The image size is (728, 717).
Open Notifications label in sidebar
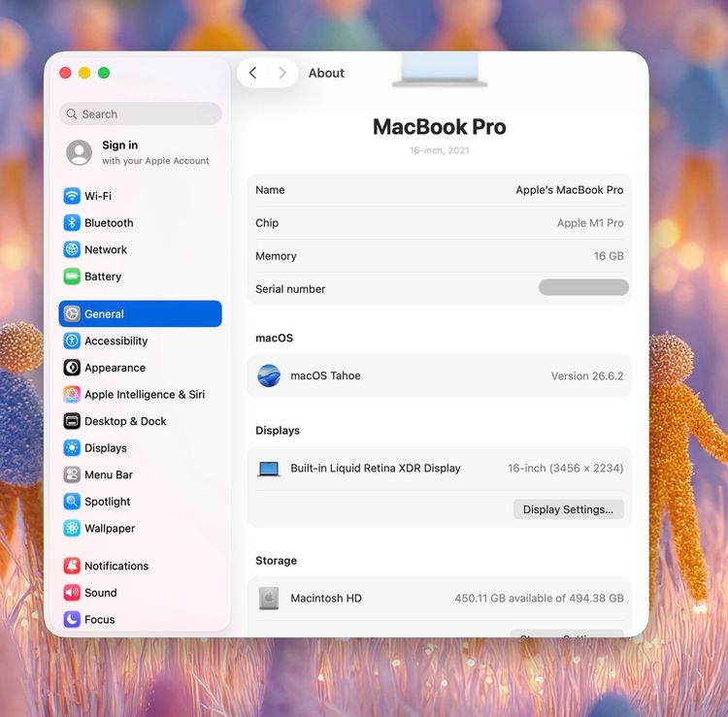point(116,566)
